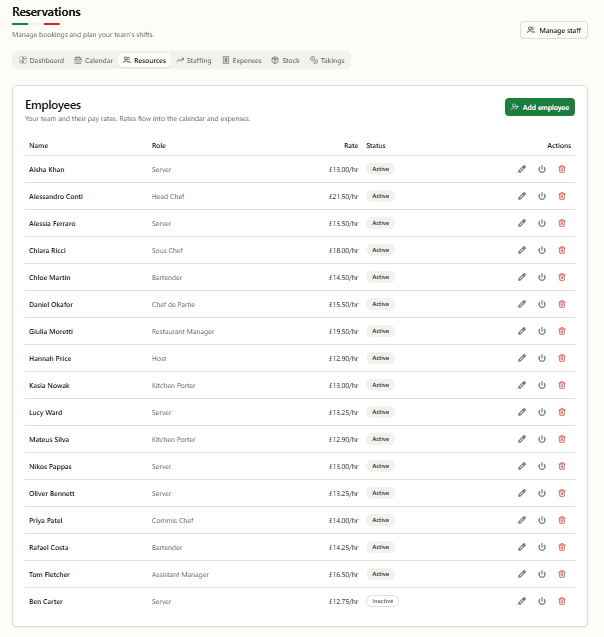Select the Restaurant Manager role text
The image size is (604, 637).
click(x=183, y=332)
